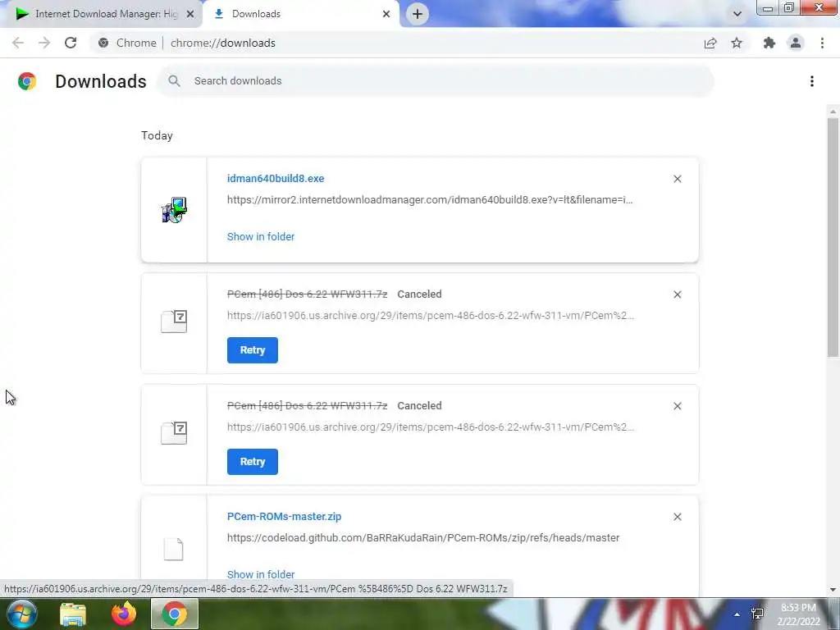
Task: Remove PCem-ROMs-master.zip from the list
Action: pyautogui.click(x=677, y=517)
